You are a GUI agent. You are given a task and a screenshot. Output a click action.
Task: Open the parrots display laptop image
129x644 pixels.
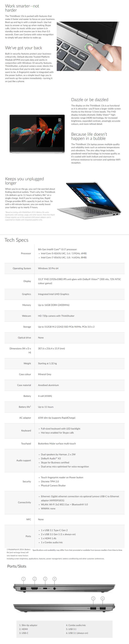[37, 134]
